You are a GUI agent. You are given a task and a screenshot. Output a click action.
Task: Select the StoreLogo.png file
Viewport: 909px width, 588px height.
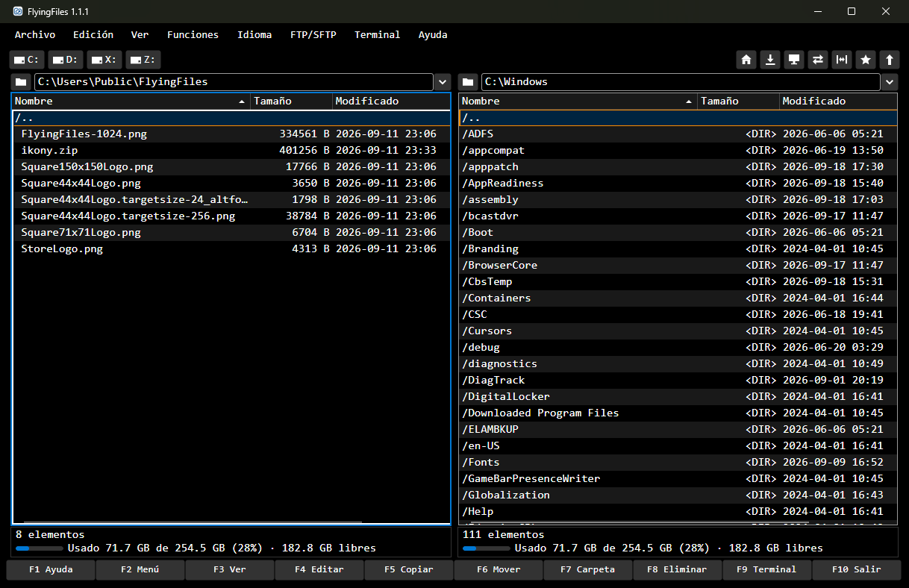tap(231, 248)
